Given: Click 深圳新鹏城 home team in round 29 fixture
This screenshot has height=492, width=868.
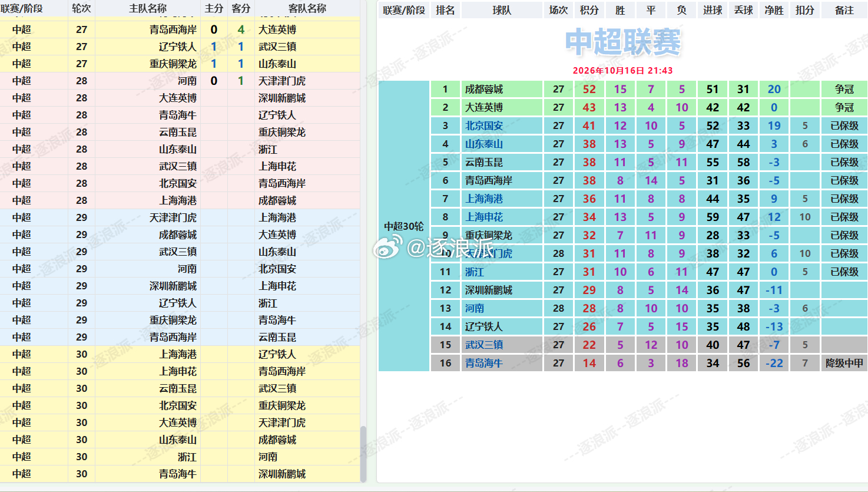Looking at the screenshot, I should pos(173,286).
